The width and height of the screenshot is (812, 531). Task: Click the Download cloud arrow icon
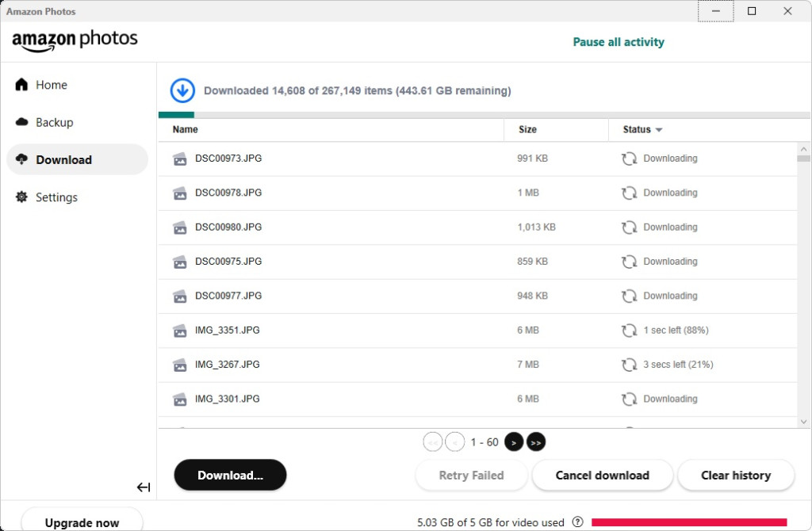21,159
